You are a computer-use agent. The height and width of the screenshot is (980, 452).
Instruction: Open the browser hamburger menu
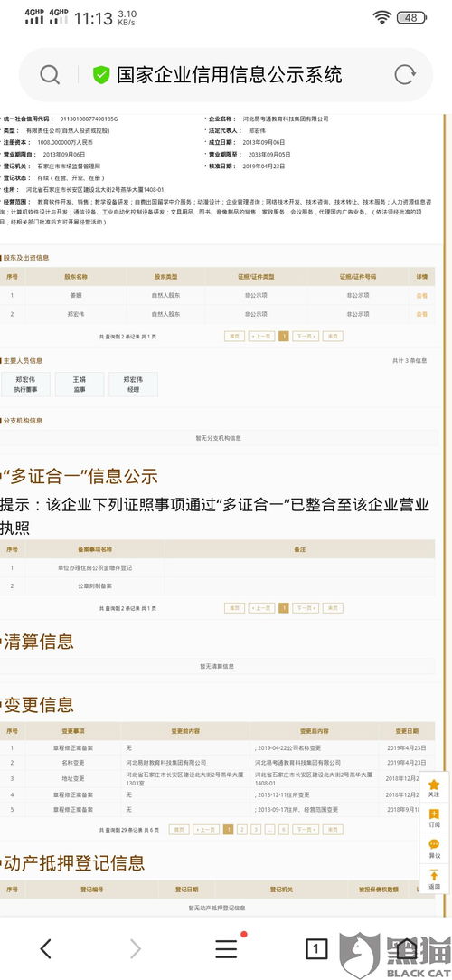[226, 948]
